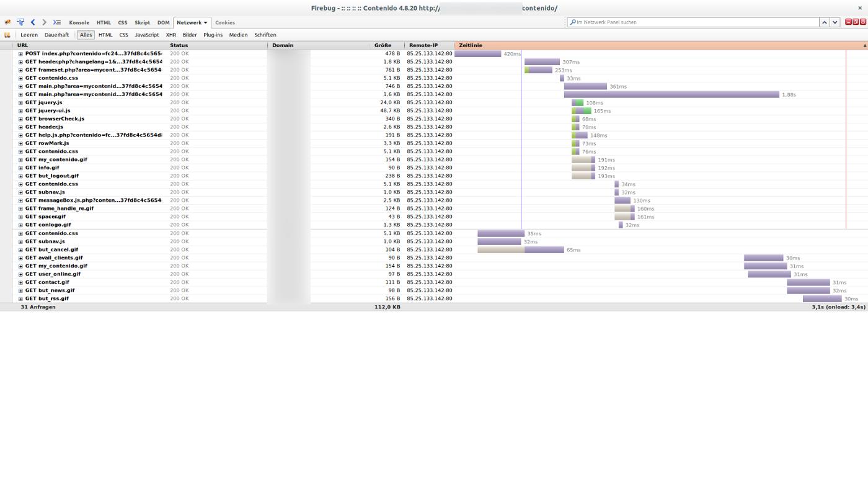Toggle the Dauerhaft persist option
868x489 pixels.
tap(56, 35)
